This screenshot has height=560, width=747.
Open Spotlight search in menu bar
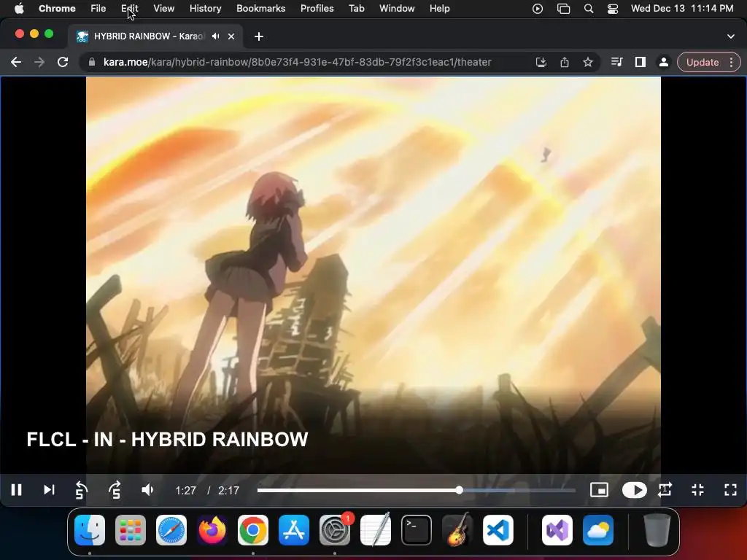pyautogui.click(x=589, y=8)
